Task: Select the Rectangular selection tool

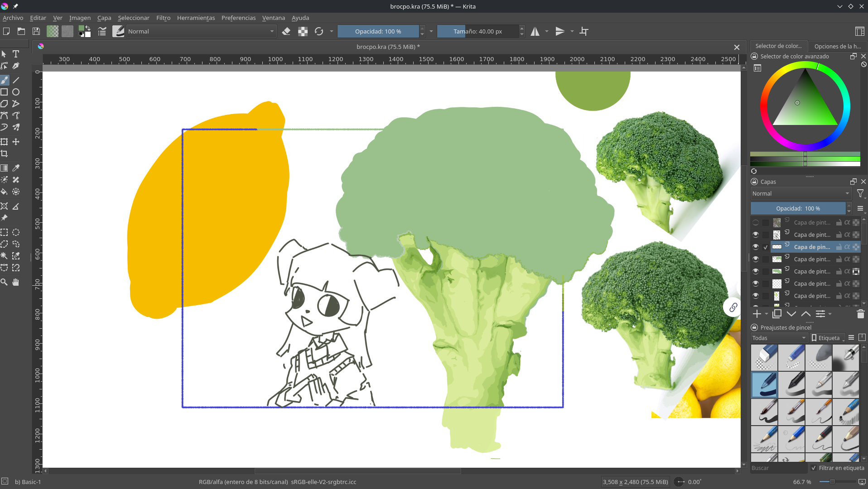Action: point(5,232)
